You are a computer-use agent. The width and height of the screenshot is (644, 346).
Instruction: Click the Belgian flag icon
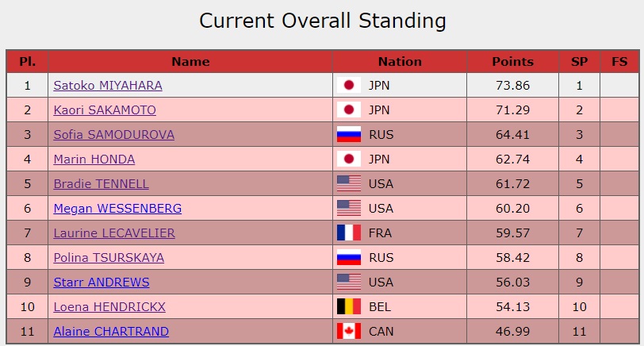348,306
